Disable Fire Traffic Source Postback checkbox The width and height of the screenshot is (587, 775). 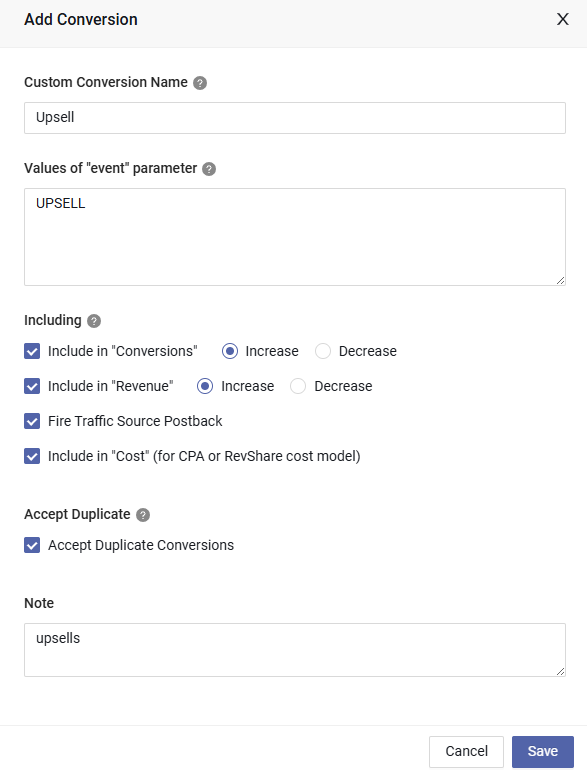coord(32,421)
